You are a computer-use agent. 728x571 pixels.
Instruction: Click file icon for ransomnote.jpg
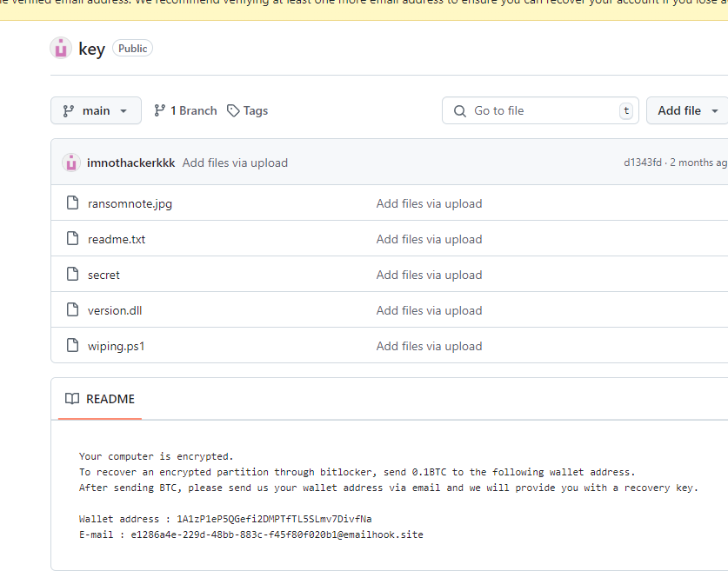tap(72, 203)
